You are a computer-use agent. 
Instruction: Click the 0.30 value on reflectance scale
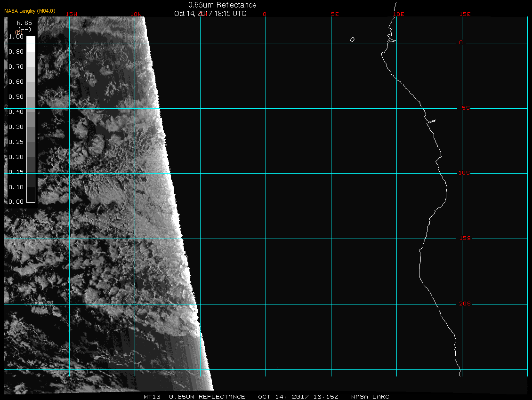(x=16, y=127)
